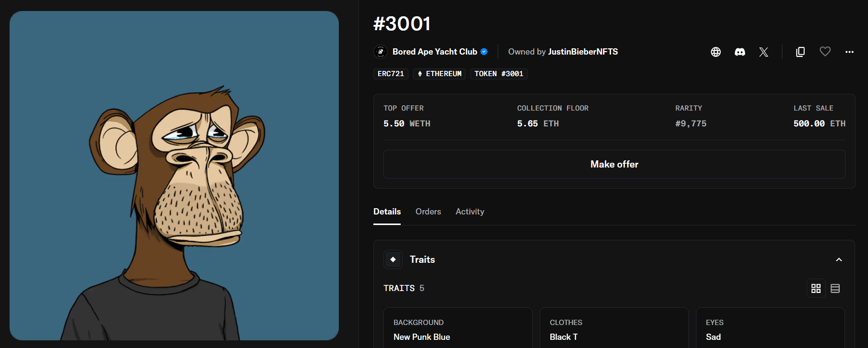Viewport: 868px width, 348px height.
Task: Favorite this NFT with heart icon
Action: 825,51
